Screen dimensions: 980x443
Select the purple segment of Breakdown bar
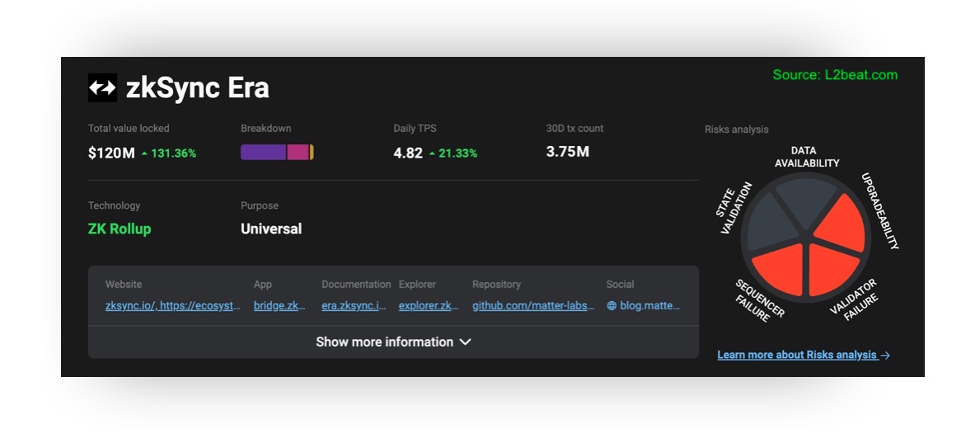(x=263, y=152)
